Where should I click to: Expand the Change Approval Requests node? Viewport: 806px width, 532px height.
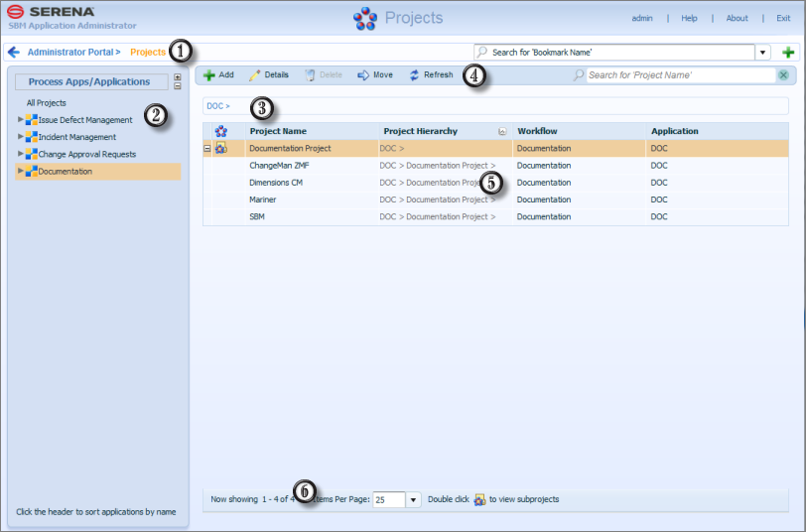pos(21,153)
